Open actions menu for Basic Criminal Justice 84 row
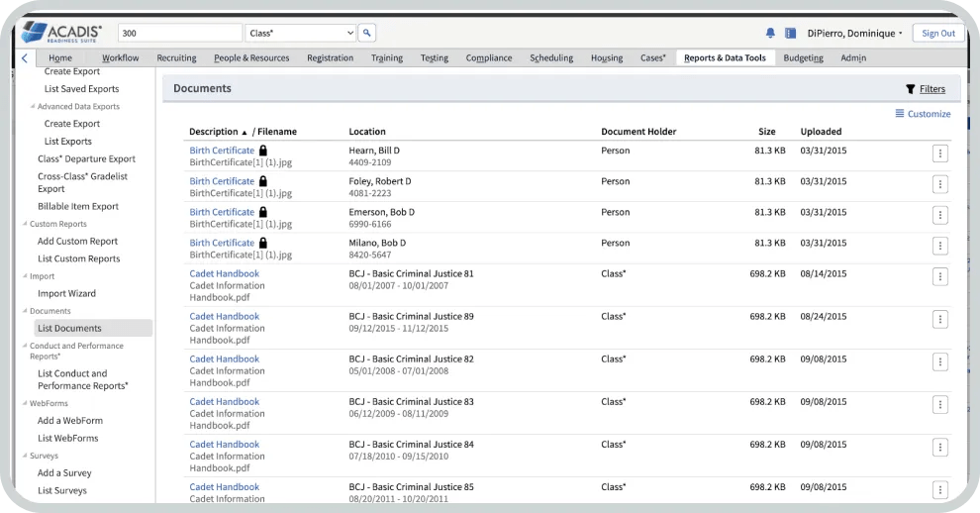 [940, 448]
